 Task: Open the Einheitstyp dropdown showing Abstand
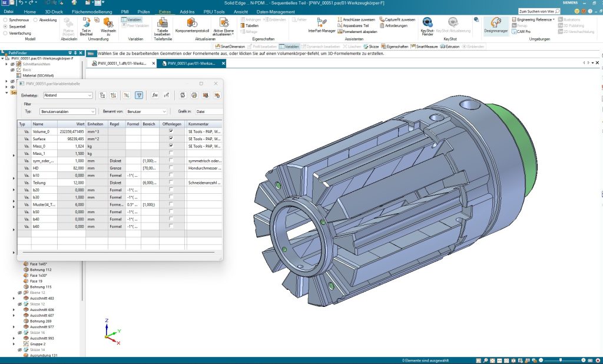(x=68, y=95)
